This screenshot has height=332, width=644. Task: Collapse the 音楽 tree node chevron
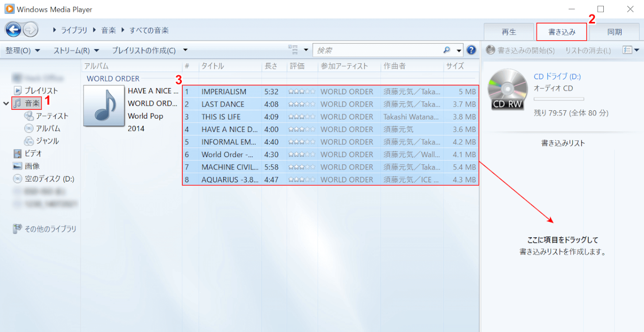[x=6, y=104]
